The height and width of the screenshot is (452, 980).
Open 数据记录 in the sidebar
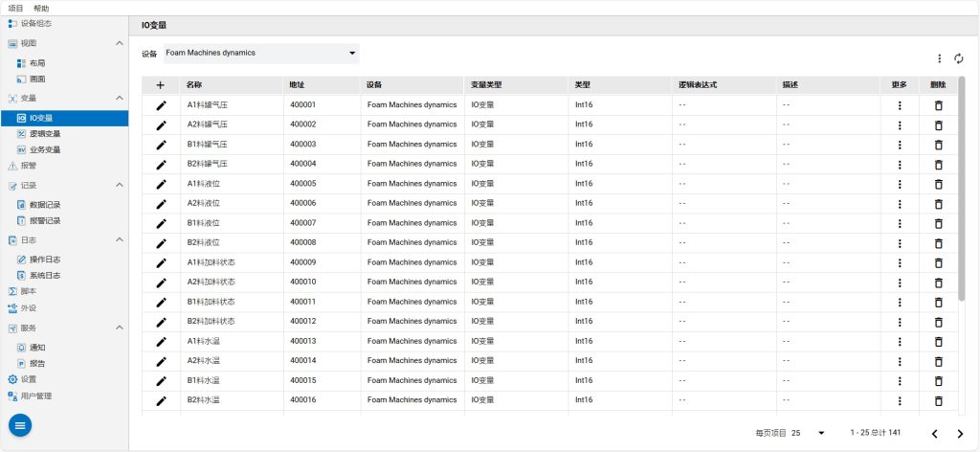point(45,204)
